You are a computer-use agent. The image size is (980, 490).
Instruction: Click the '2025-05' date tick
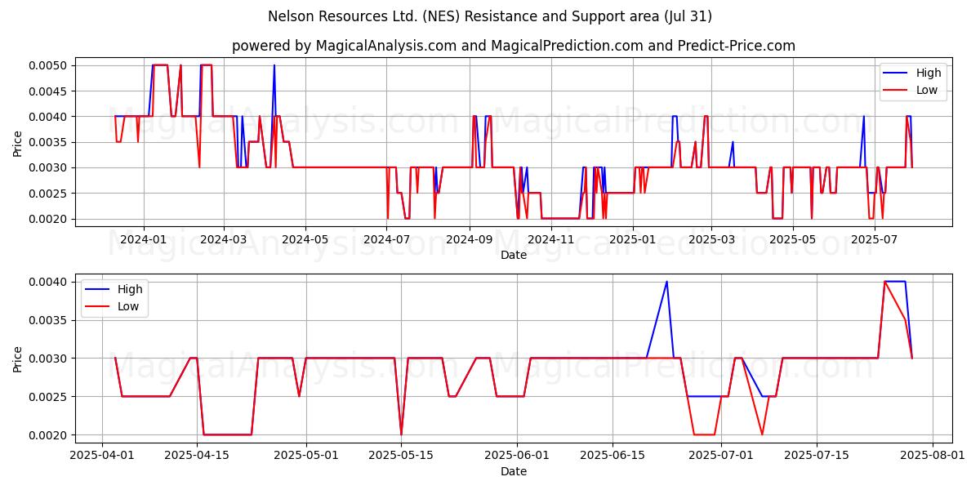[x=793, y=239]
